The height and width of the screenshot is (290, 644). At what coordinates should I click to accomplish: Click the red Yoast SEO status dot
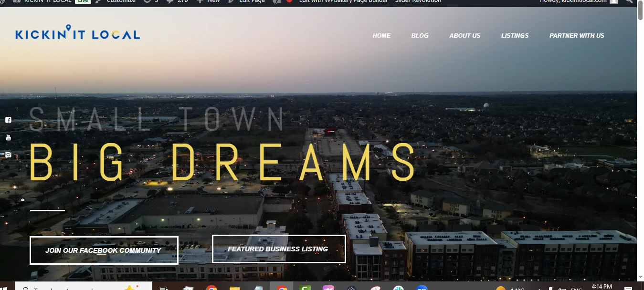tap(289, 1)
